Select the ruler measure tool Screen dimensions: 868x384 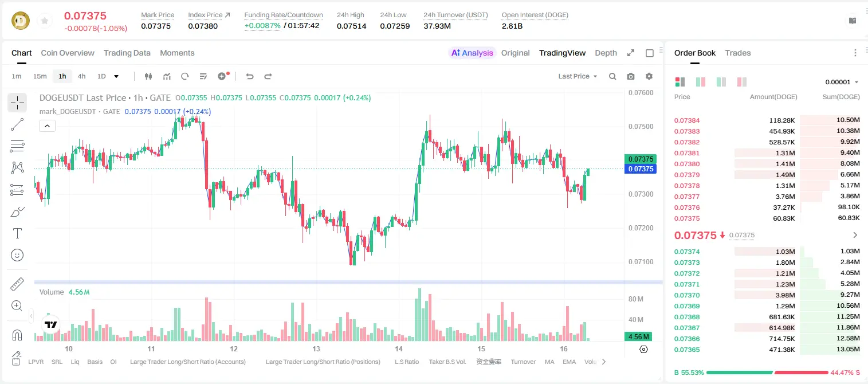[x=17, y=284]
